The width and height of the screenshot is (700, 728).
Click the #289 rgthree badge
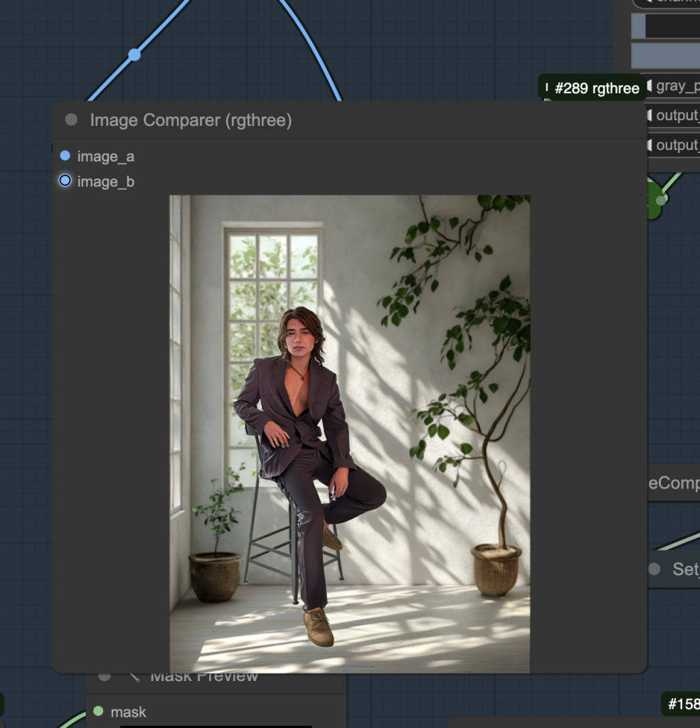(x=593, y=87)
